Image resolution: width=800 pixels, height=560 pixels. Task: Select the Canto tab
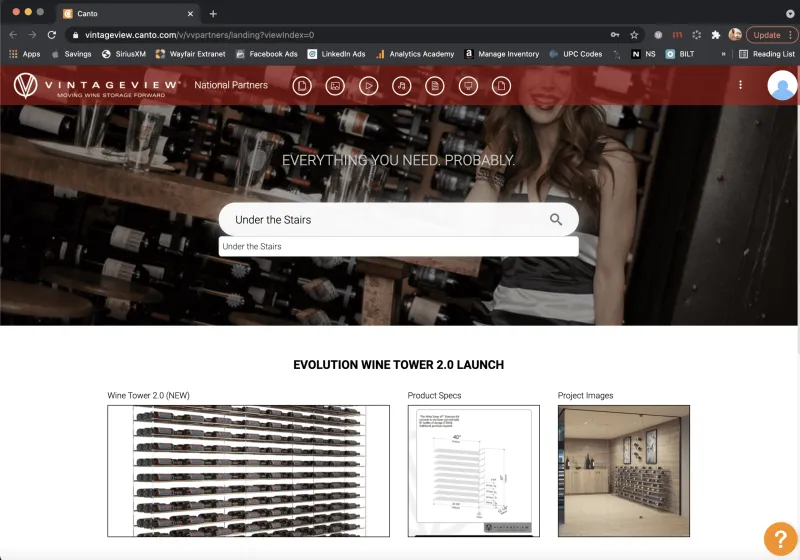pyautogui.click(x=128, y=14)
